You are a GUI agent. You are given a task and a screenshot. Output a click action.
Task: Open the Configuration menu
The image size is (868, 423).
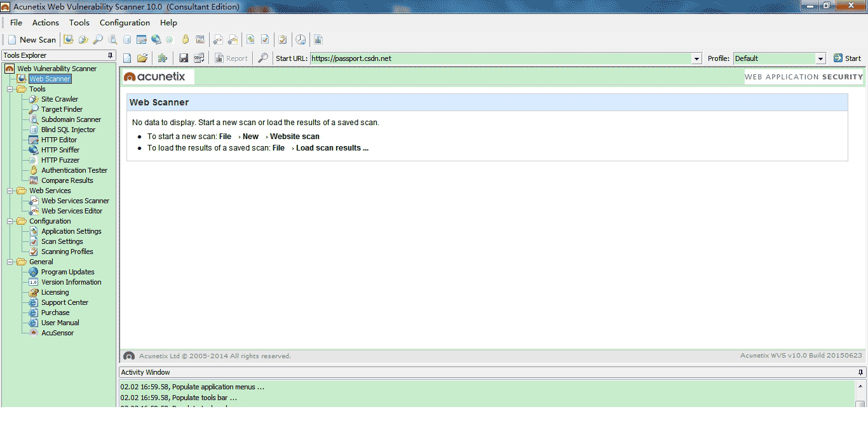click(125, 22)
